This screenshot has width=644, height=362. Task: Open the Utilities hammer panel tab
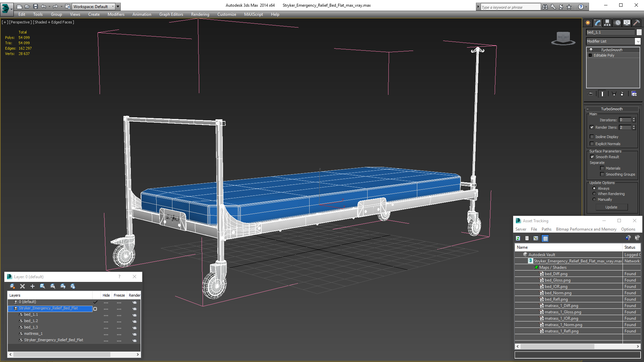pos(636,23)
